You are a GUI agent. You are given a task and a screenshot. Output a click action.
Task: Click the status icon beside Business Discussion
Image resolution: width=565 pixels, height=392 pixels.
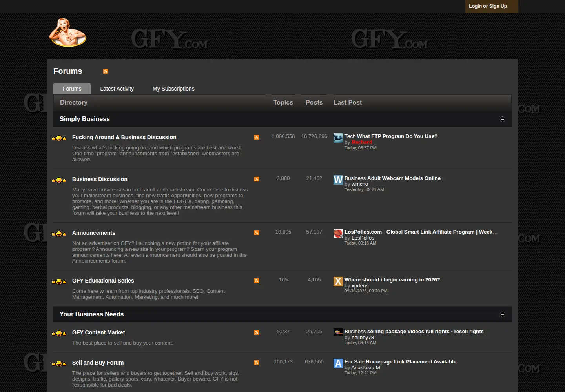pyautogui.click(x=59, y=180)
